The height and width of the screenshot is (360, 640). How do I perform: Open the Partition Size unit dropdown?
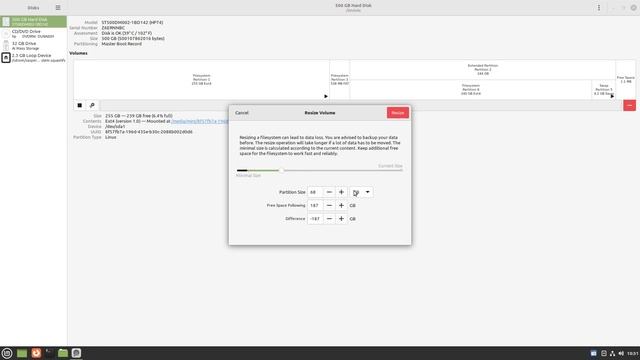point(361,192)
